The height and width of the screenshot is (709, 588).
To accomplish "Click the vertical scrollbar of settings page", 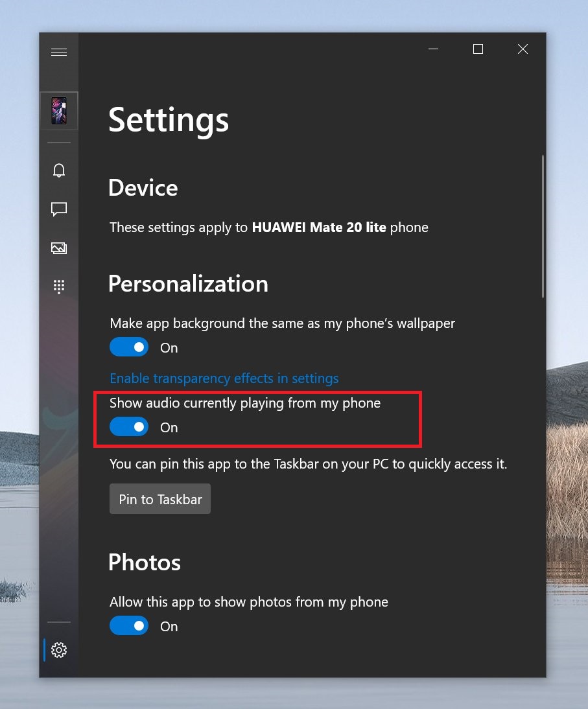I will [x=543, y=227].
